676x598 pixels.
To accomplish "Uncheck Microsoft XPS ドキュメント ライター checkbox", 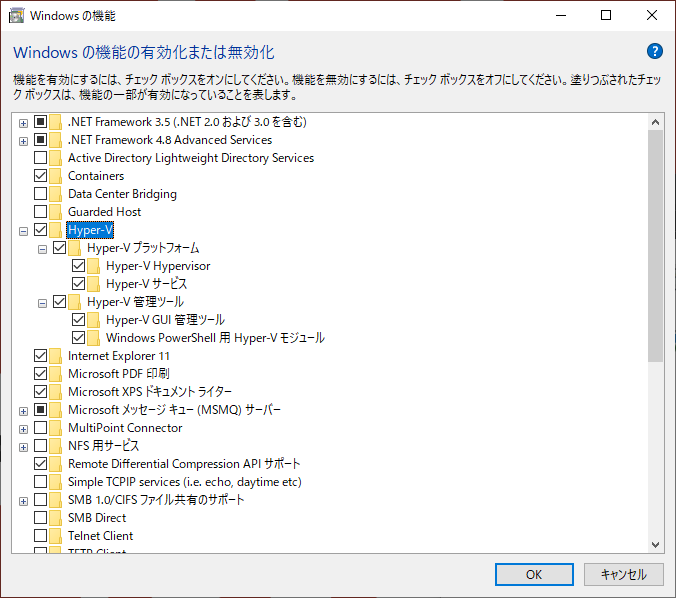I will click(x=41, y=391).
